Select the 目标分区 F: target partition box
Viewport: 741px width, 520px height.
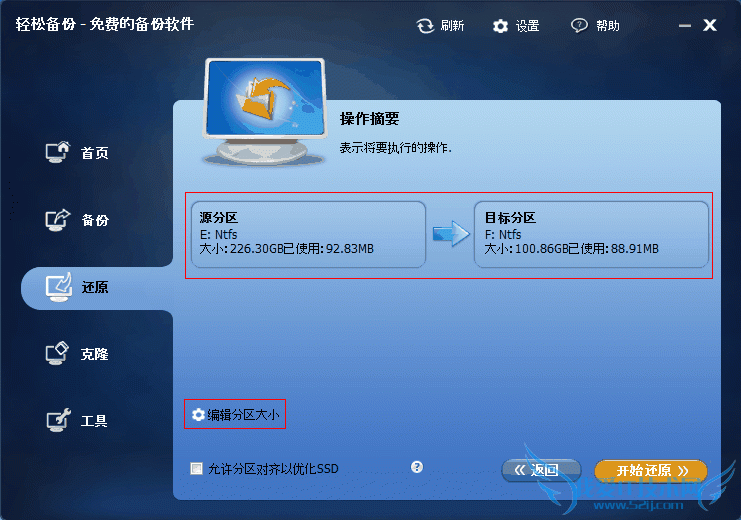point(591,234)
